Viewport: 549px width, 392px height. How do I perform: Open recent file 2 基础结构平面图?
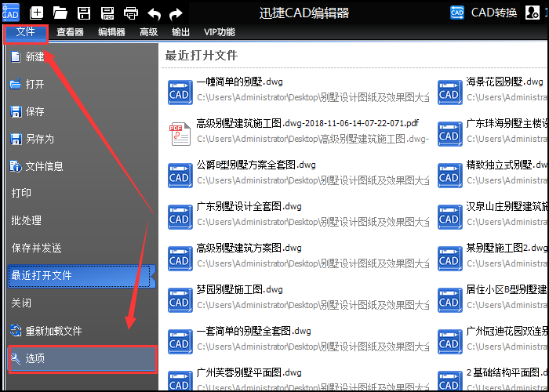coord(507,372)
